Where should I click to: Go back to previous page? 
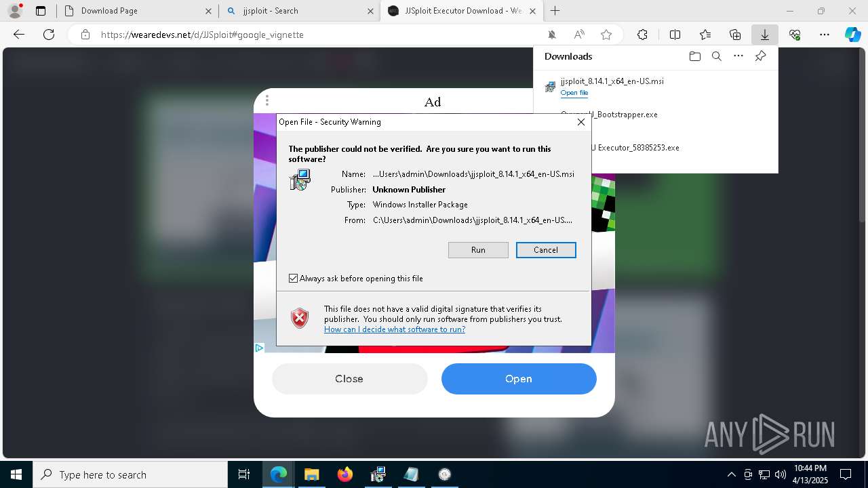(19, 35)
